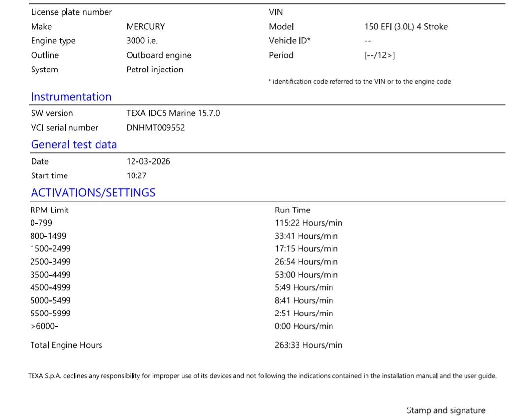Click the start time value 10:27

[x=136, y=175]
